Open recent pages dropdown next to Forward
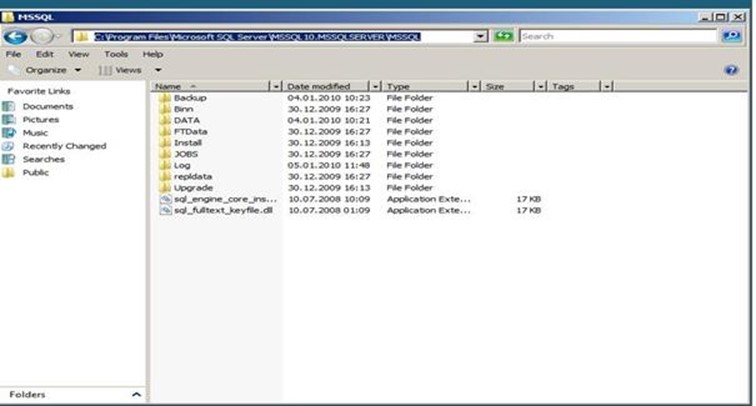756x406 pixels. point(59,37)
